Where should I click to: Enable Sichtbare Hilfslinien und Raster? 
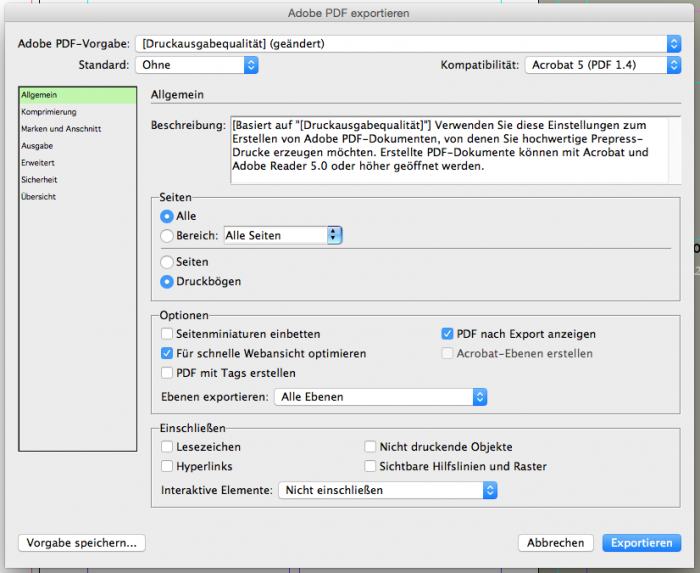tap(370, 466)
